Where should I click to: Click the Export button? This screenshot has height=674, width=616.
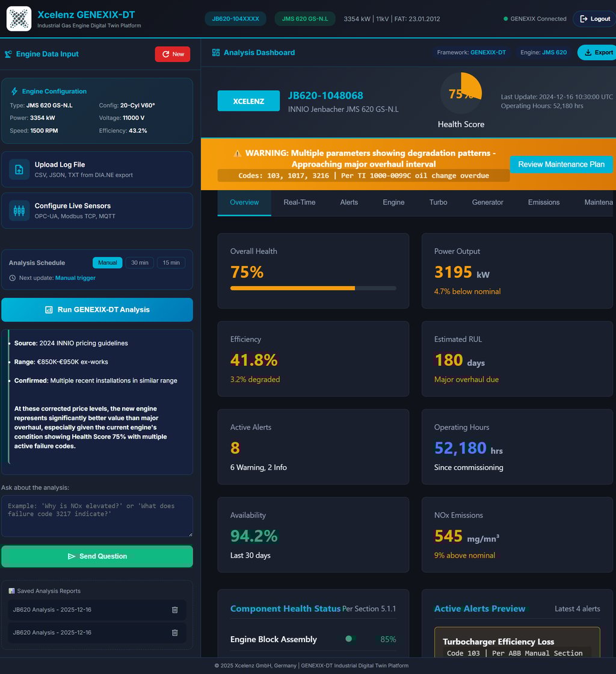598,52
